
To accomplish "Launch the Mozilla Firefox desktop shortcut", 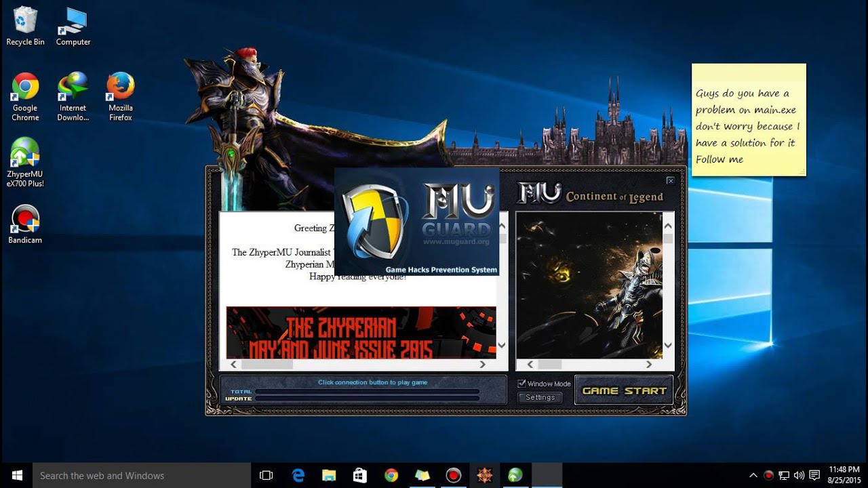I will 121,97.
